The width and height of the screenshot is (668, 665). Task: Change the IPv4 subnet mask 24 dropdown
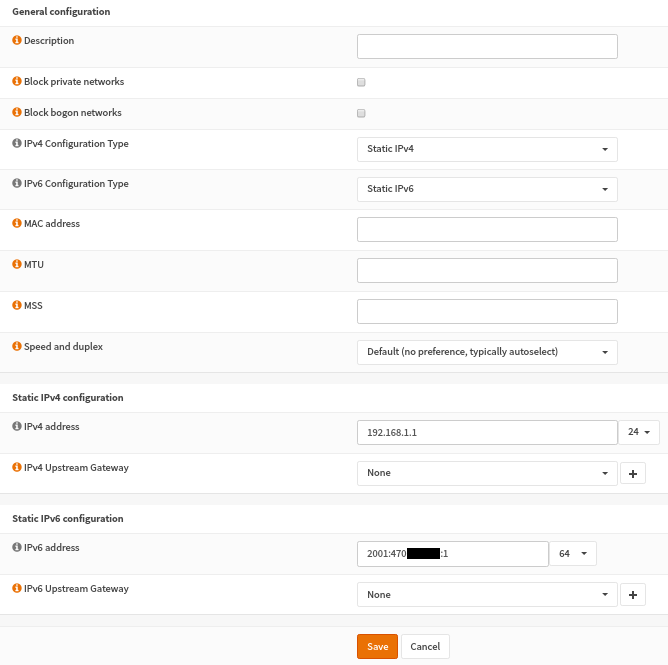coord(639,432)
